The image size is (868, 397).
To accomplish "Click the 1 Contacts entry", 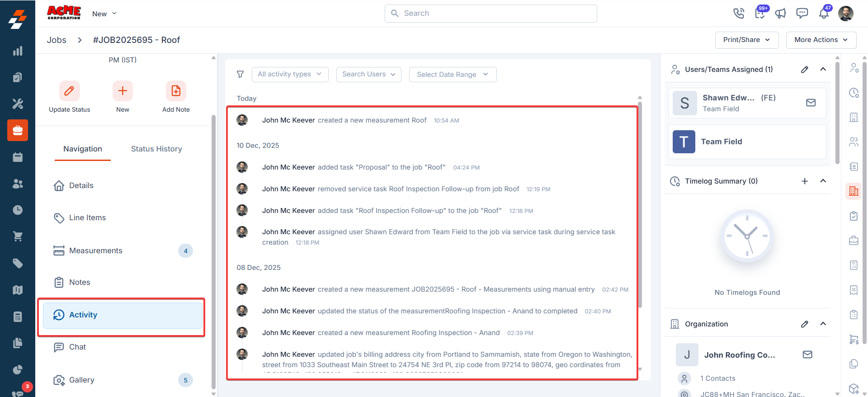I will point(717,378).
